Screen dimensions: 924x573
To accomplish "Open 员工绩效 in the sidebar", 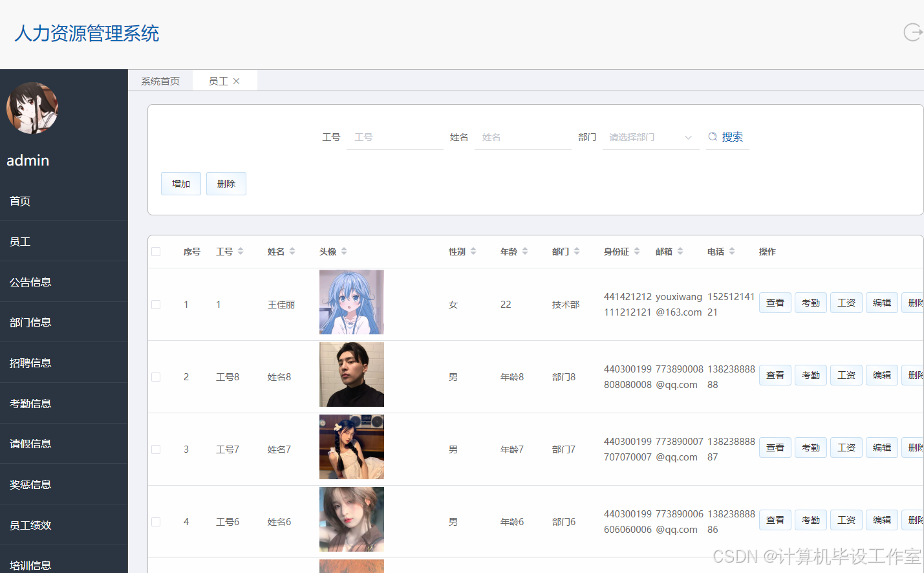I will 64,525.
